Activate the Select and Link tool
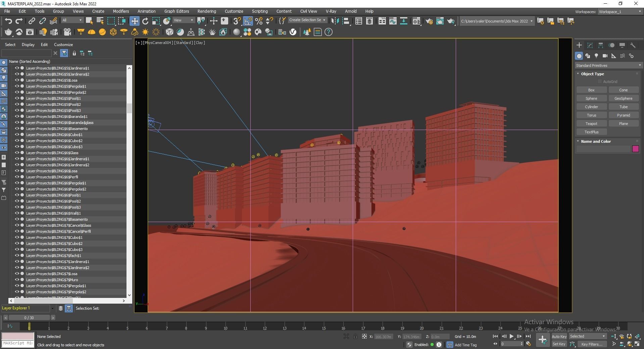644x349 pixels. [x=32, y=21]
